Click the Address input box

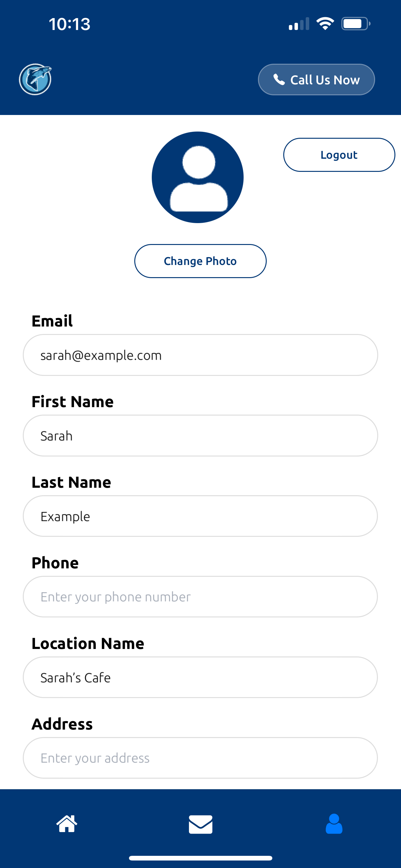[200, 758]
